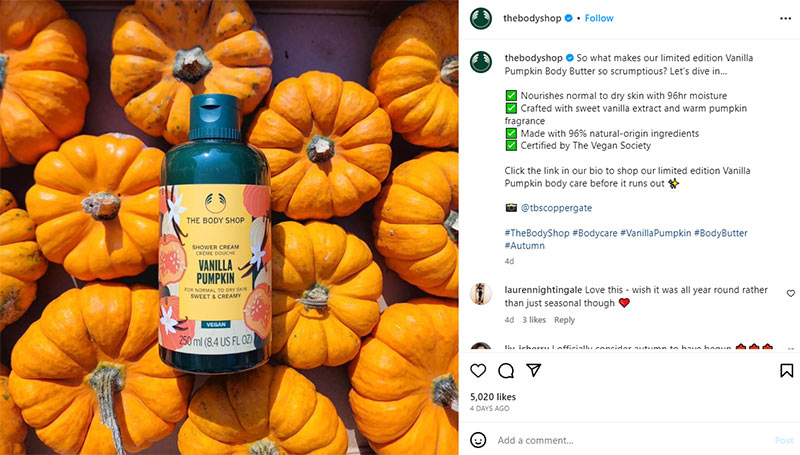Follow thebodyshop account
The height and width of the screenshot is (455, 800).
click(599, 18)
